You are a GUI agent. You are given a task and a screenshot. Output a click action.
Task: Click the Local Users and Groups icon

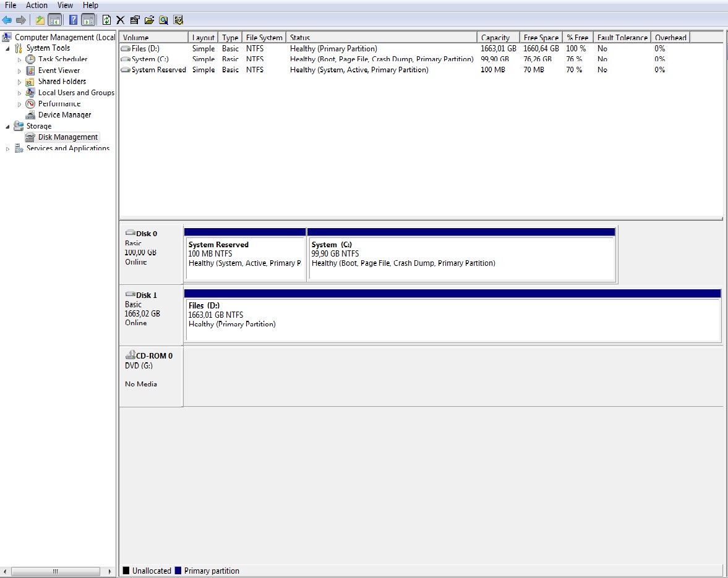tap(30, 93)
